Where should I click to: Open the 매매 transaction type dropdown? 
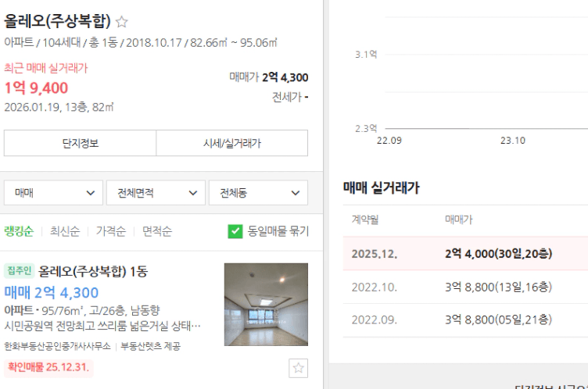53,193
